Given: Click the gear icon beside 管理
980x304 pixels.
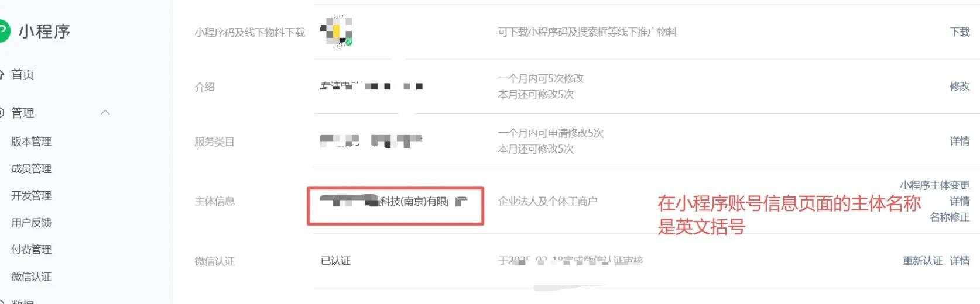Looking at the screenshot, I should click(2, 113).
